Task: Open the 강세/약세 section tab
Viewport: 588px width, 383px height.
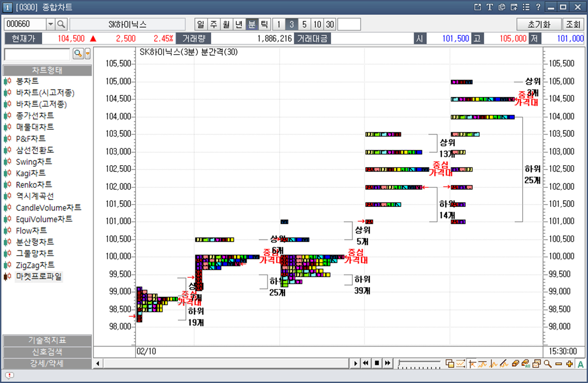Action: [47, 363]
